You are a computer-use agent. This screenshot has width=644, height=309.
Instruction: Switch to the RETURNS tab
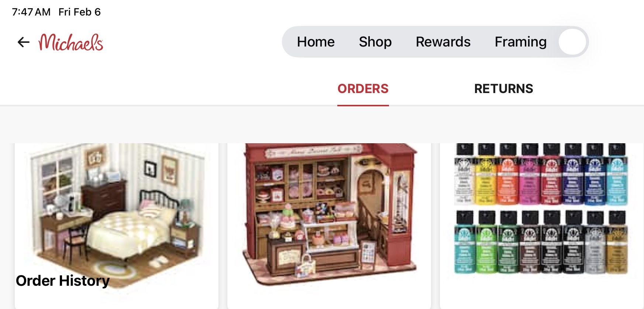point(503,89)
